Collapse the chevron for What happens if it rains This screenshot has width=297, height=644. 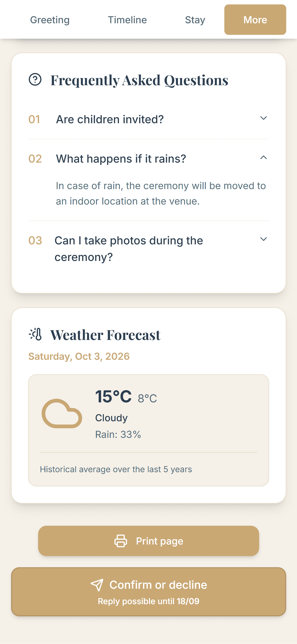pyautogui.click(x=263, y=158)
